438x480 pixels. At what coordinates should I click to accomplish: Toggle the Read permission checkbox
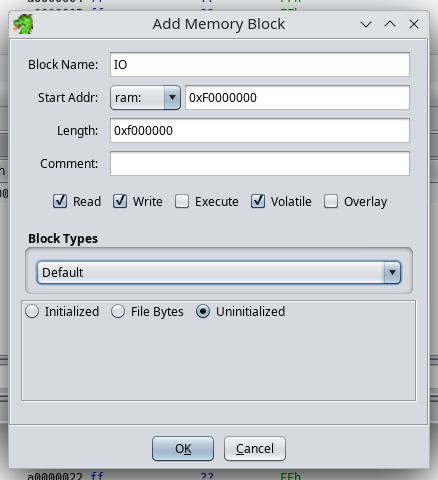[x=60, y=201]
